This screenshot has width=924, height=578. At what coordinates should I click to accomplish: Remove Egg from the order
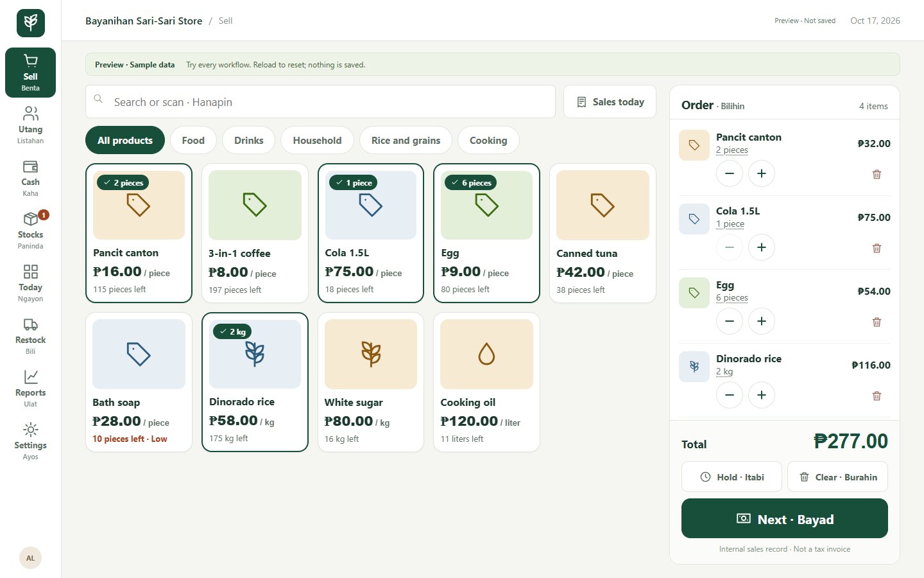click(x=877, y=322)
